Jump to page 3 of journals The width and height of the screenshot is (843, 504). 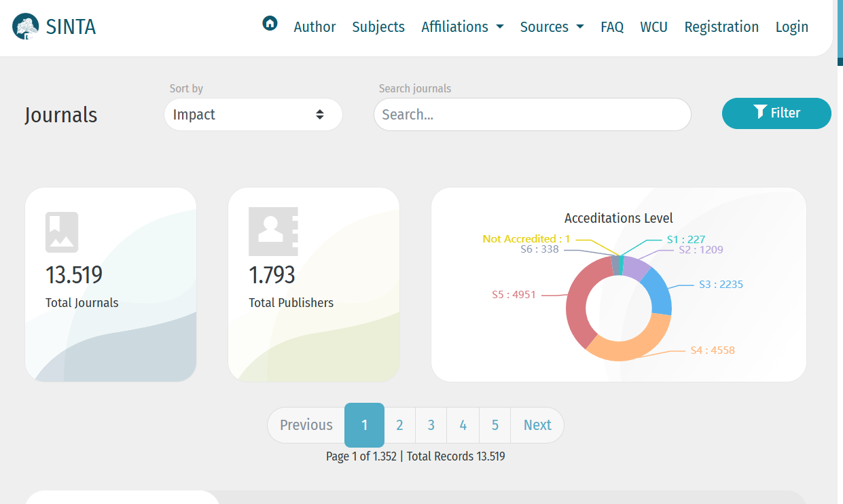[x=431, y=425]
